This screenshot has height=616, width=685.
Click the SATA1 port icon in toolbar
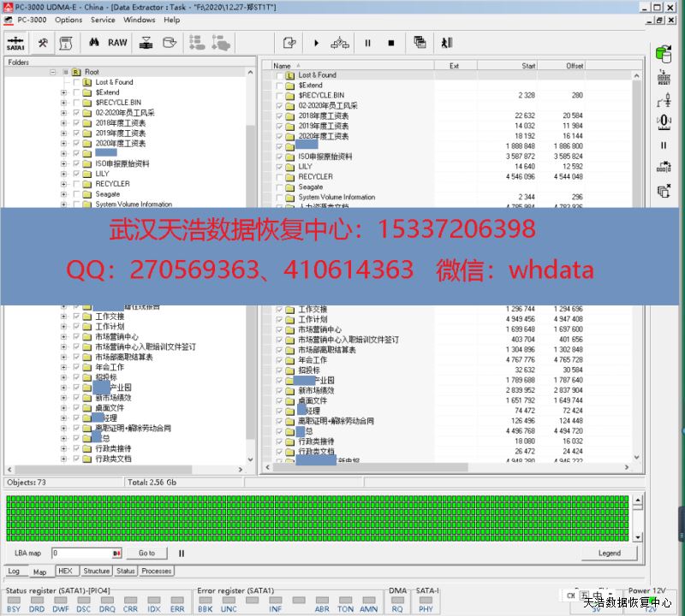[x=15, y=43]
